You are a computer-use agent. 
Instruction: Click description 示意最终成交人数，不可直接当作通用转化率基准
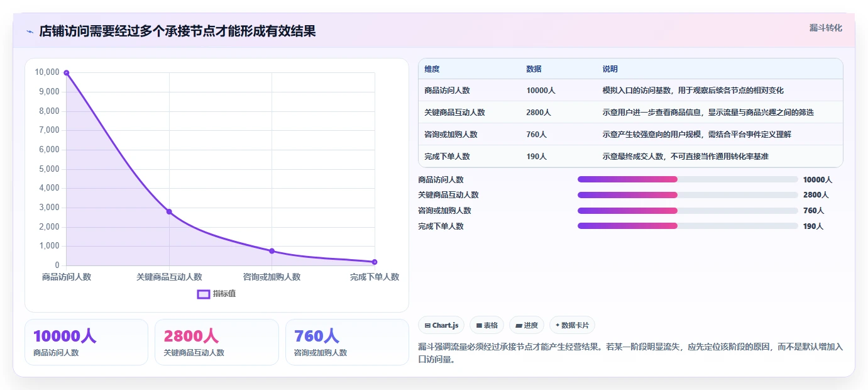[x=685, y=157]
